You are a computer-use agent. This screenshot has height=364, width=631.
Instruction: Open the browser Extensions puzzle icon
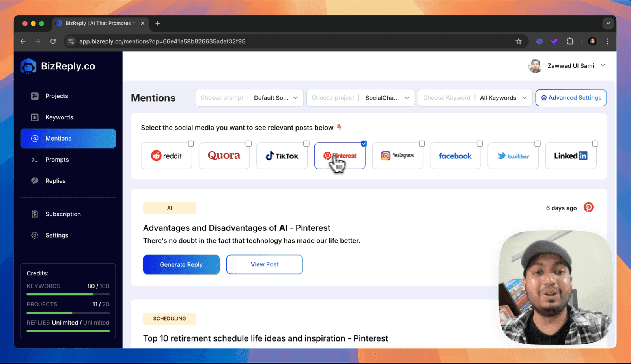(x=570, y=41)
